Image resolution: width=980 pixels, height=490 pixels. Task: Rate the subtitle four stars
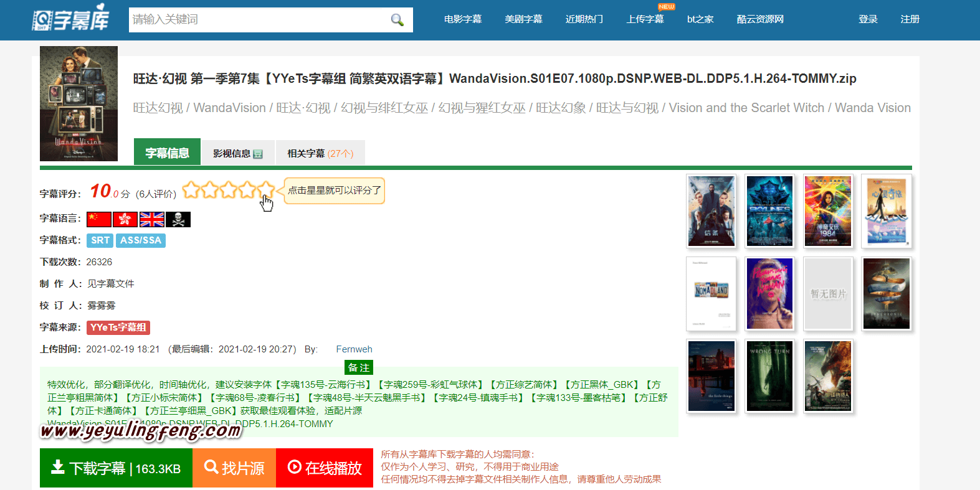click(x=247, y=190)
